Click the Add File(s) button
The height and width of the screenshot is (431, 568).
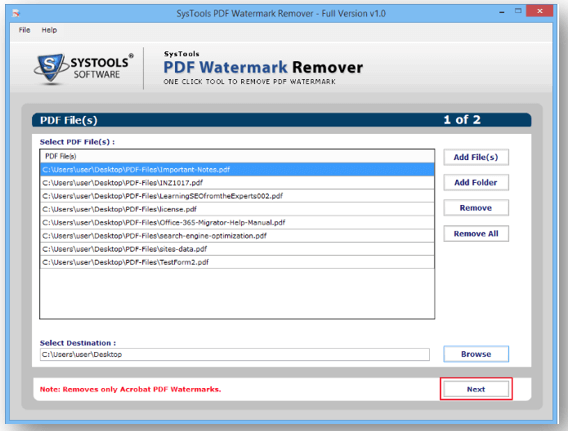click(x=476, y=157)
